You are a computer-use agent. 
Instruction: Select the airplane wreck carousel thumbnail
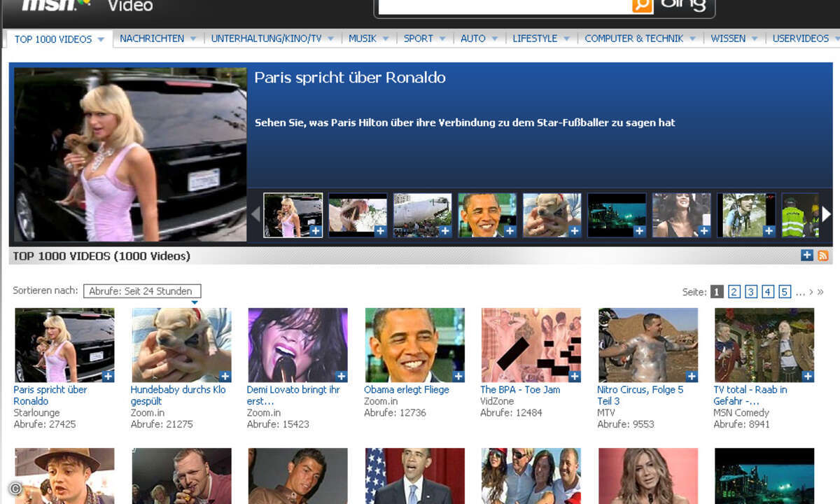pyautogui.click(x=422, y=215)
